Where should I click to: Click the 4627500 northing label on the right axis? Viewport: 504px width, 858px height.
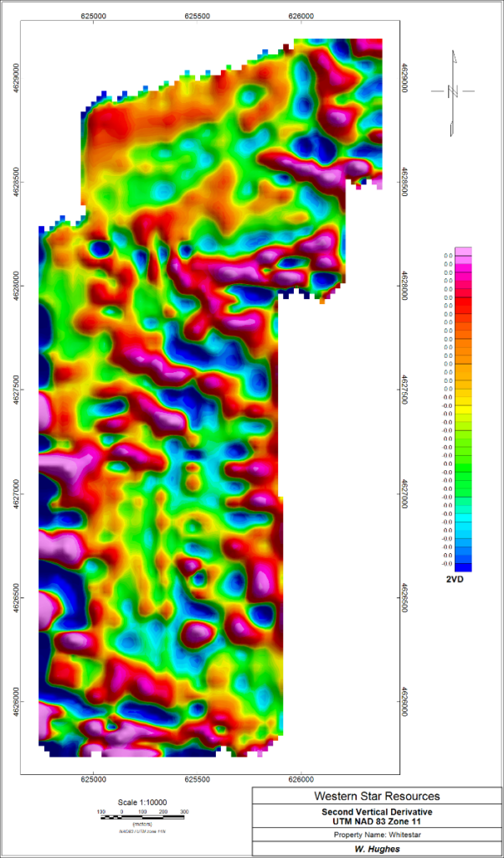pos(404,390)
